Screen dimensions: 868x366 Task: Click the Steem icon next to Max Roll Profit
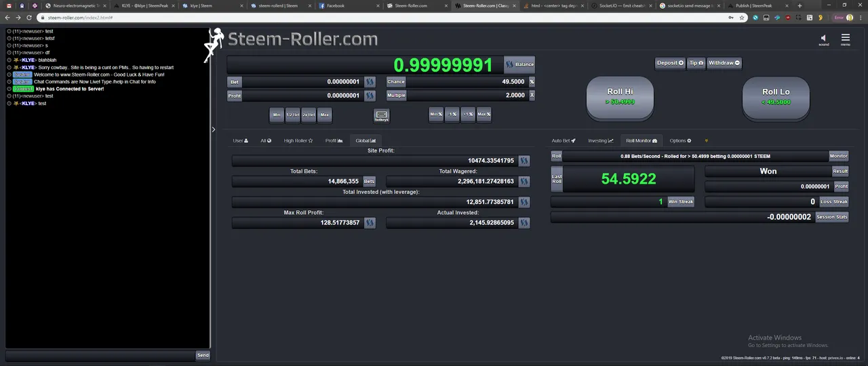(370, 222)
